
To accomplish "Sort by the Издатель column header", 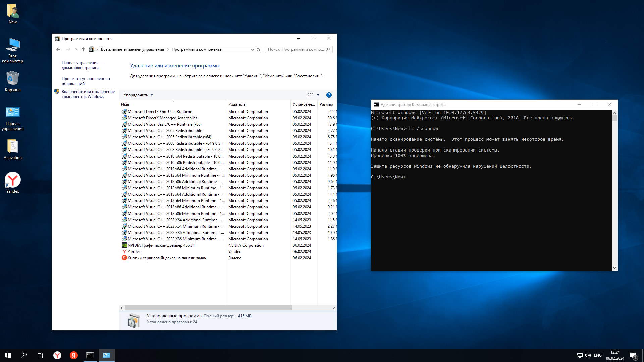I will click(x=237, y=104).
